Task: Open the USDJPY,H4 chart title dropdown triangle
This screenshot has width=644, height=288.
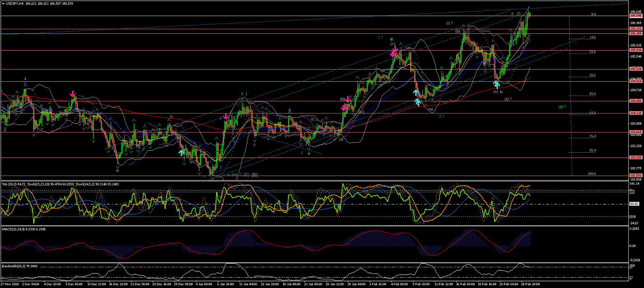Action: tap(3, 4)
